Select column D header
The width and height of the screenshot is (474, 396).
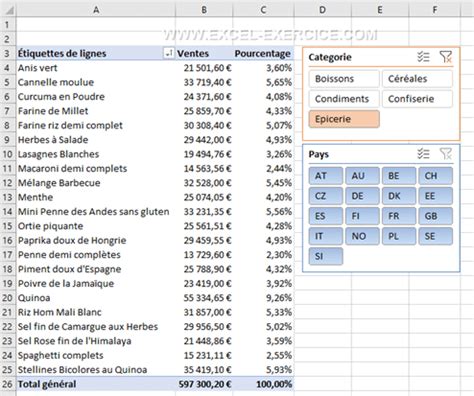click(322, 10)
